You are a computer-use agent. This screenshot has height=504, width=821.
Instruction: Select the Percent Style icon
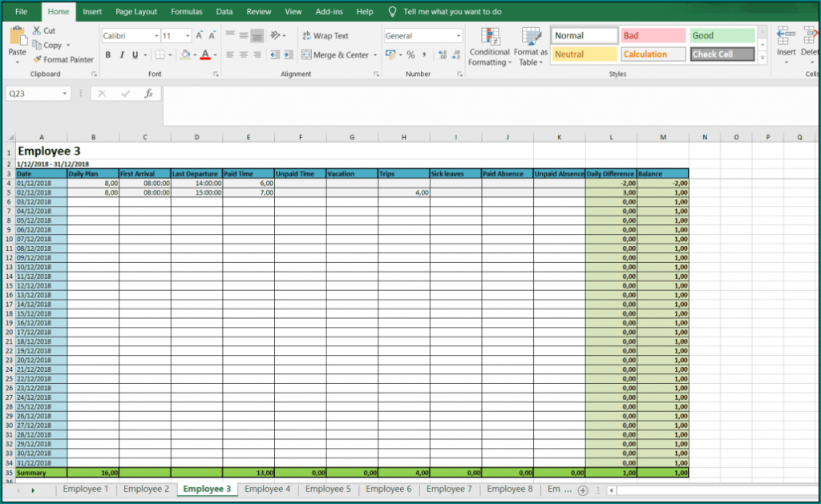tap(410, 54)
